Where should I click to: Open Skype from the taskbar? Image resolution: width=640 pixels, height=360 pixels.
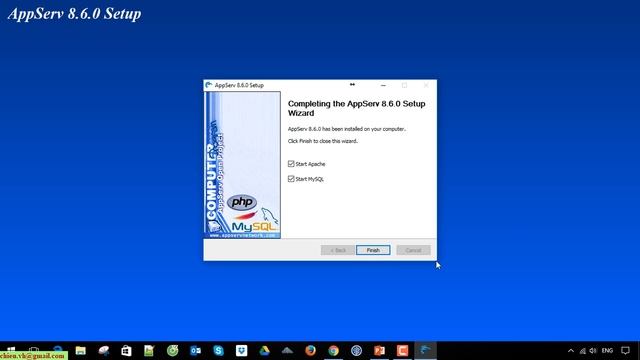pos(218,351)
